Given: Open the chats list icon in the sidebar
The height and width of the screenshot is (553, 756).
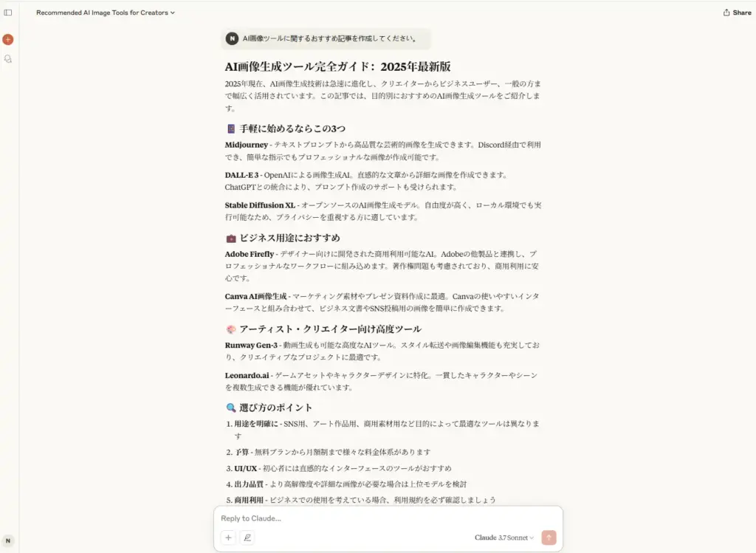Looking at the screenshot, I should coord(7,59).
